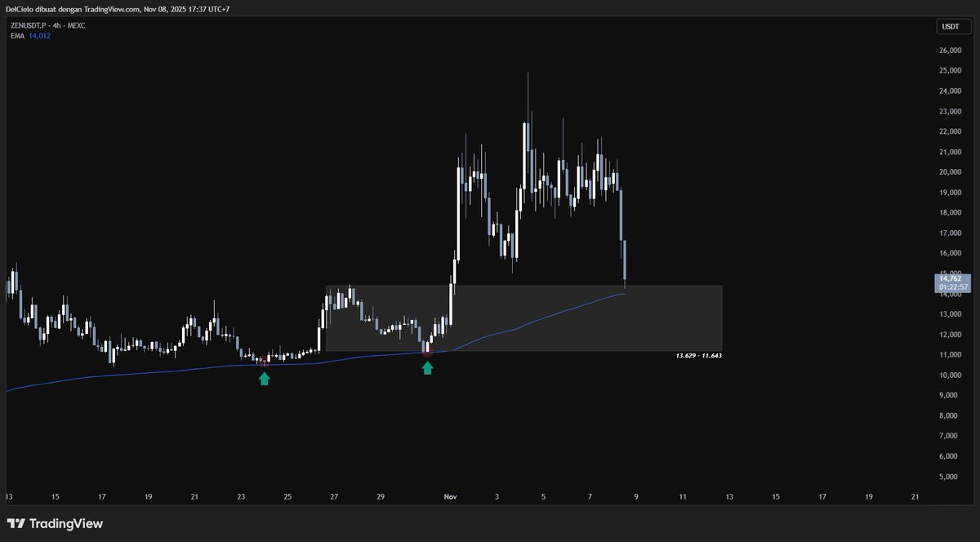Screen dimensions: 980x542
Task: Select the right green arrow buy marker
Action: tap(427, 368)
